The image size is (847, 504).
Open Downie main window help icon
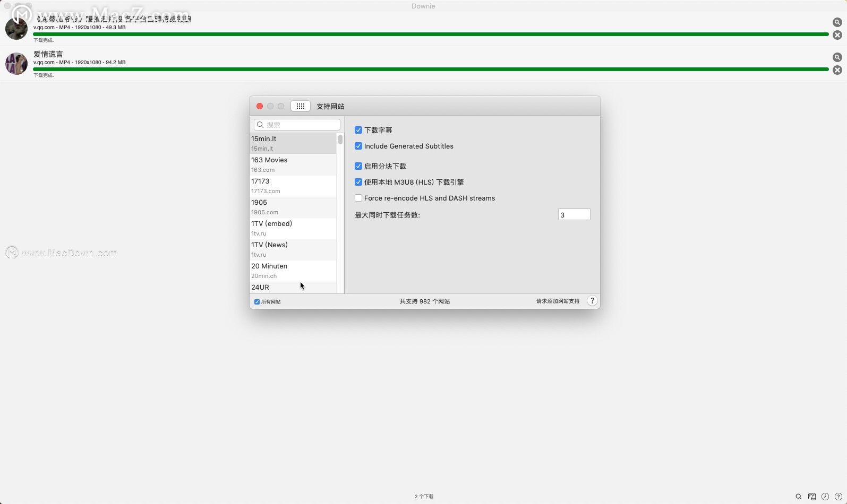coord(839,497)
